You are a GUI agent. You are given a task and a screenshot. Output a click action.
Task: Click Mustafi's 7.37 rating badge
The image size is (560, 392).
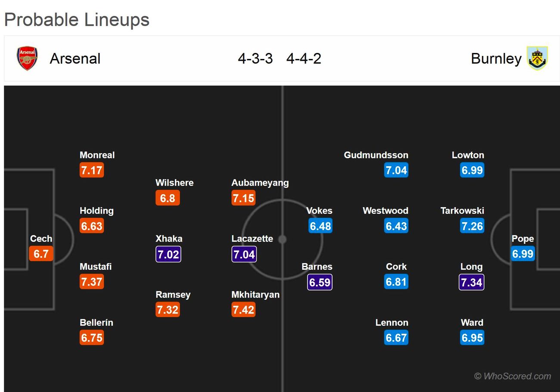(92, 282)
